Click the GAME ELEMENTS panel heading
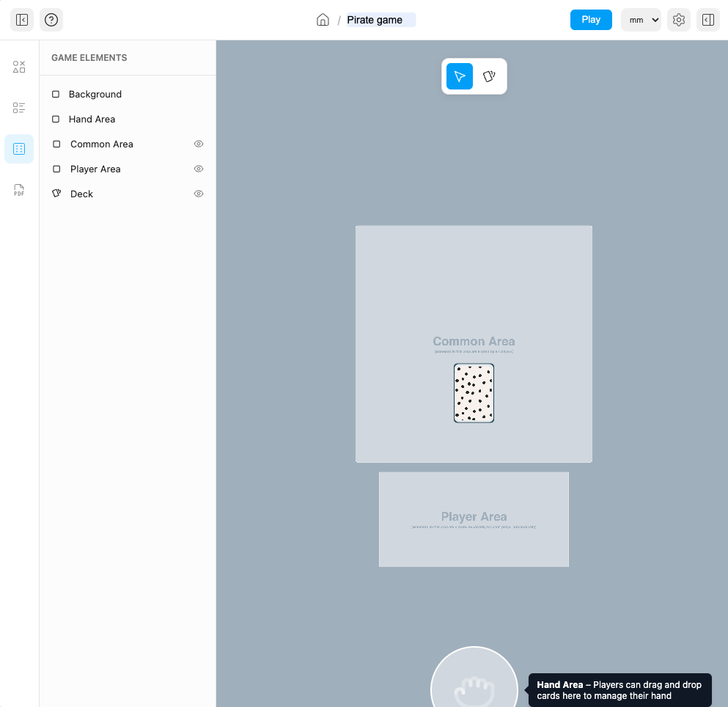Image resolution: width=728 pixels, height=707 pixels. coord(89,58)
